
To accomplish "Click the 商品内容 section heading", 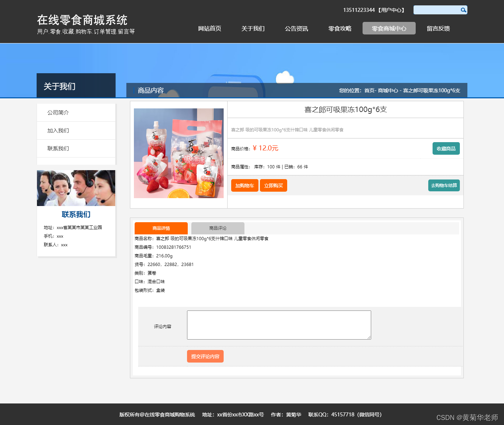I will [x=151, y=90].
